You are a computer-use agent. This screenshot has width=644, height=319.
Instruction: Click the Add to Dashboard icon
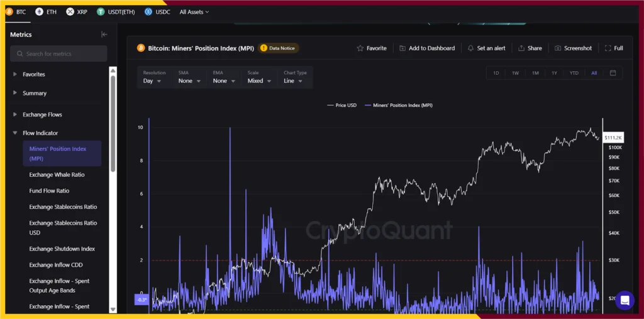pyautogui.click(x=402, y=48)
